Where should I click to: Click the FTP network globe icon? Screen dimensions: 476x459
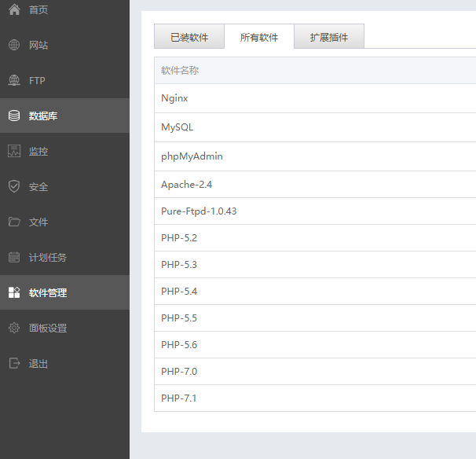pos(14,80)
